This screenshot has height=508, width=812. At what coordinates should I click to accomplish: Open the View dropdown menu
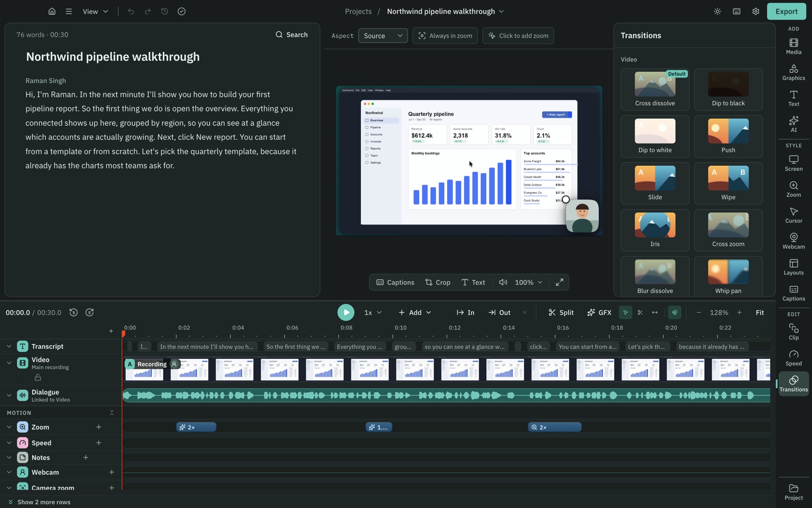(95, 11)
